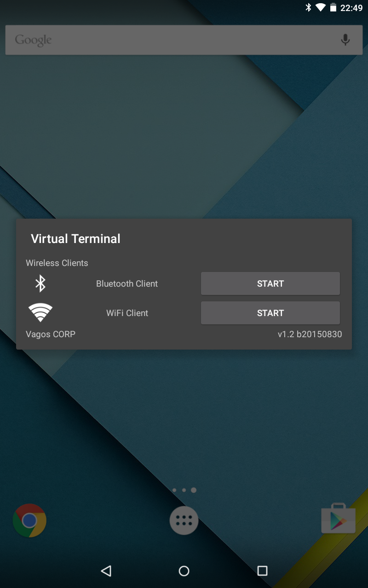Tap WiFi signal status bar icon
This screenshot has width=368, height=588.
click(x=321, y=7)
